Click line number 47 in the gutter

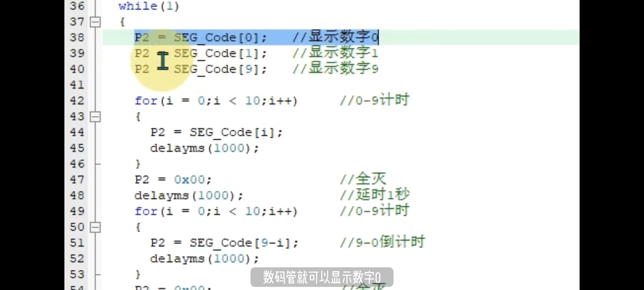click(x=77, y=180)
